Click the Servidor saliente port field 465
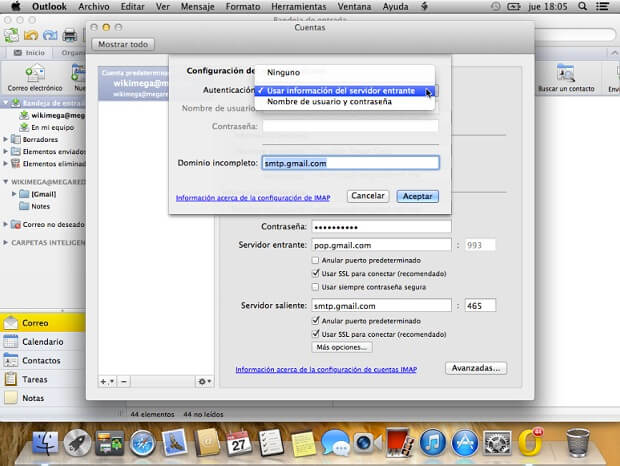Image resolution: width=620 pixels, height=466 pixels. click(480, 306)
